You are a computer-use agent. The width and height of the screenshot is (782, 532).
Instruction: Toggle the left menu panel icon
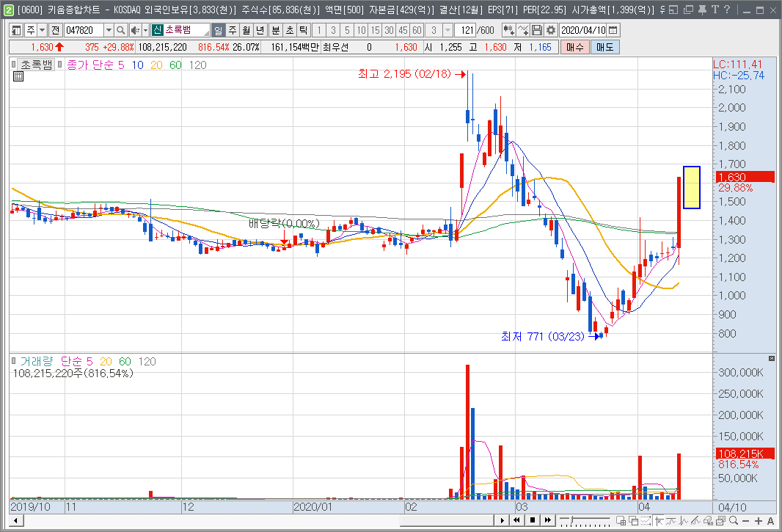16,30
